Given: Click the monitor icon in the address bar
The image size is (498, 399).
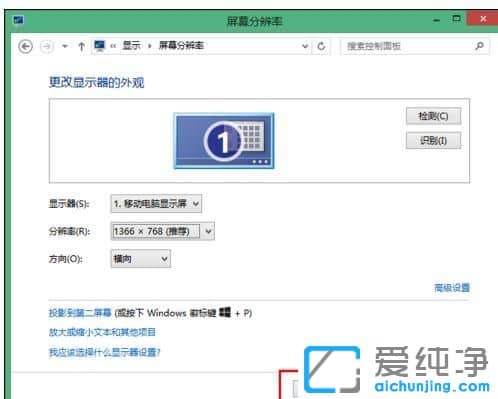Looking at the screenshot, I should tap(99, 46).
